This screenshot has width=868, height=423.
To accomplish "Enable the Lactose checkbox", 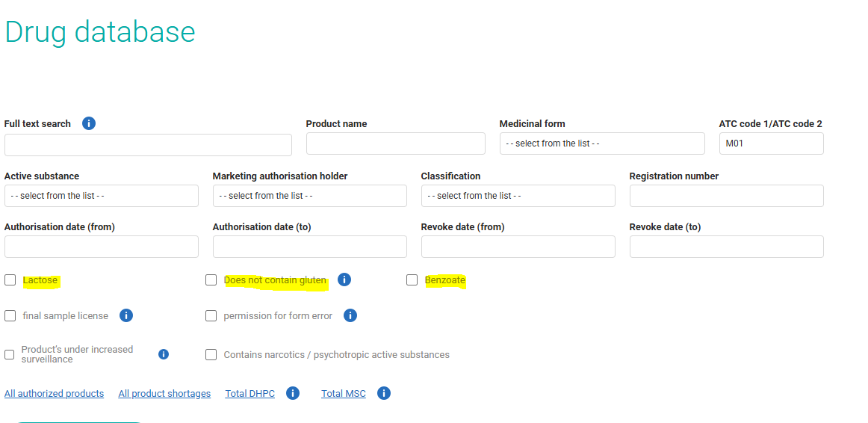I will (10, 280).
